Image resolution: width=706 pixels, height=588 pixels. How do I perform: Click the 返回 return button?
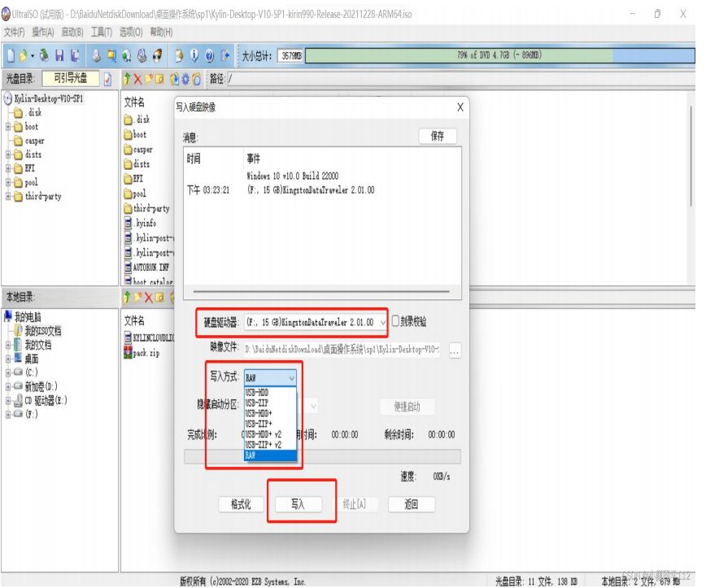tap(412, 504)
